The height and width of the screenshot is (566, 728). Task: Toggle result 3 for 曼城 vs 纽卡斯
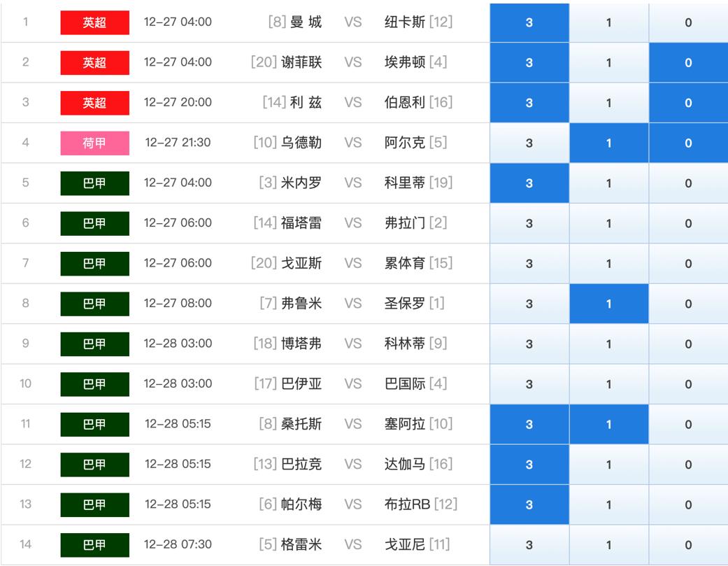529,22
